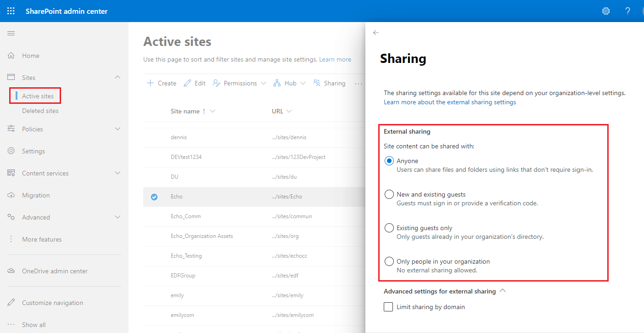
Task: Select the Anyone radio button
Action: [x=389, y=161]
